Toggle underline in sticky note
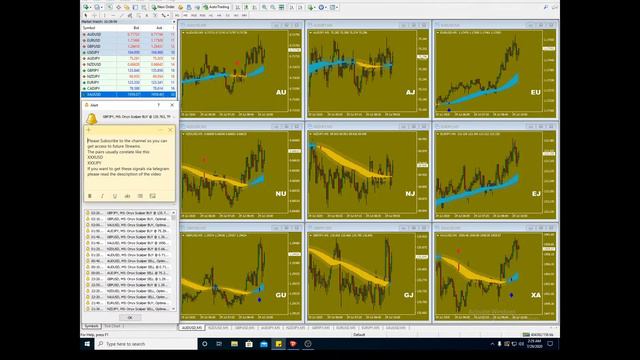This screenshot has width=640, height=360. [x=115, y=196]
